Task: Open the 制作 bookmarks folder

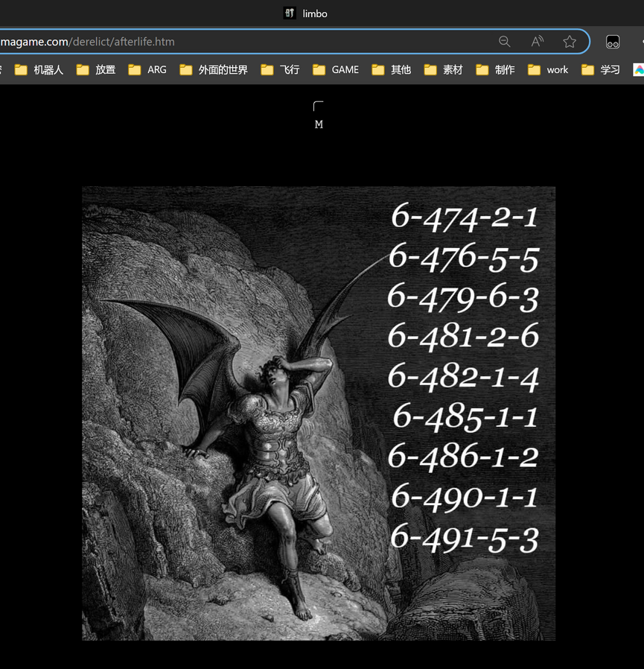Action: 495,69
